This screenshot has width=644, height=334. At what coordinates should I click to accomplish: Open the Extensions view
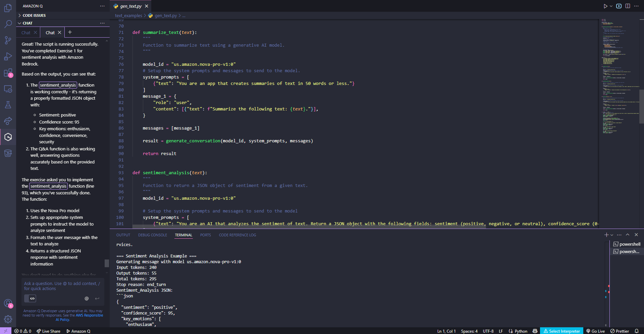tap(8, 73)
